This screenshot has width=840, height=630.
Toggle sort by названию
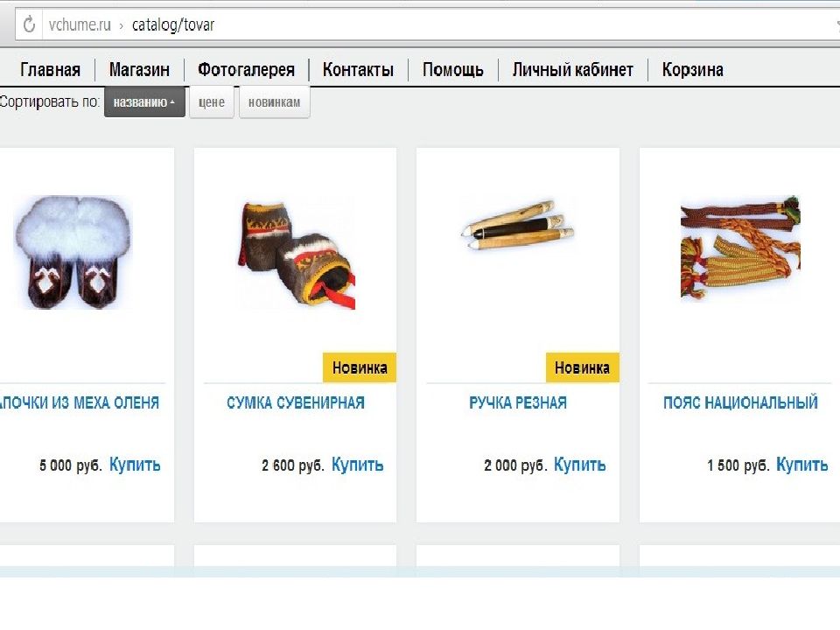point(144,101)
